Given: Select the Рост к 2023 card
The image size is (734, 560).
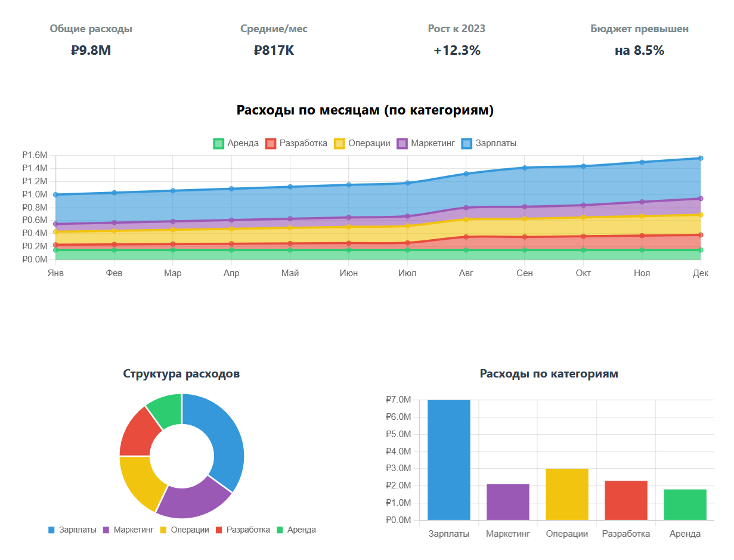Looking at the screenshot, I should [456, 40].
